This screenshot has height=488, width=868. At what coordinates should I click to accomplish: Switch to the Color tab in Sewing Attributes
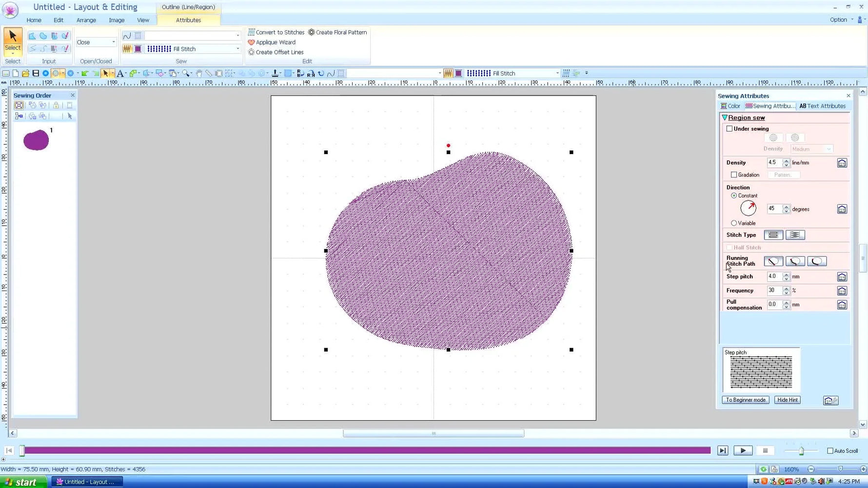tap(730, 106)
